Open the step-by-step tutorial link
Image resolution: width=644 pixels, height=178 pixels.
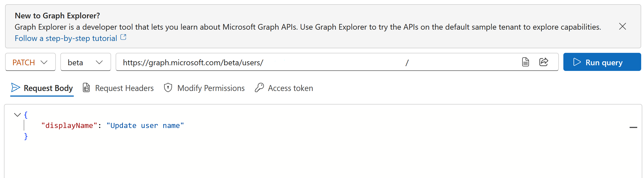click(x=66, y=38)
